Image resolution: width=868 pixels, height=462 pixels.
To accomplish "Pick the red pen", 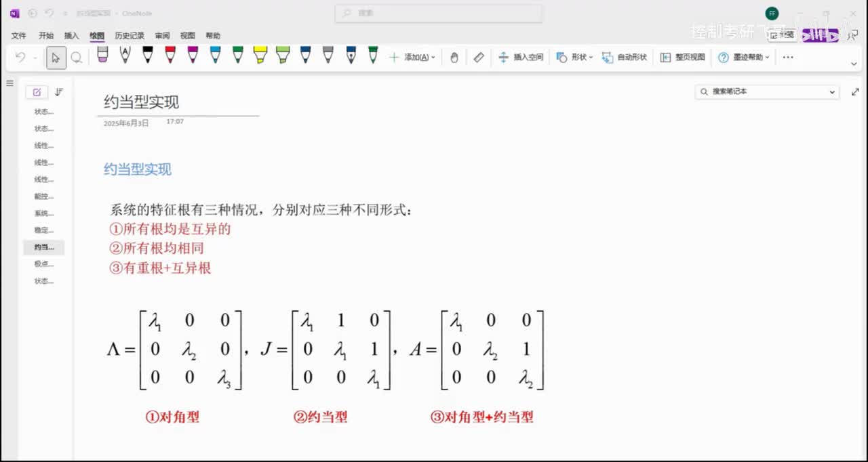I will (x=170, y=55).
